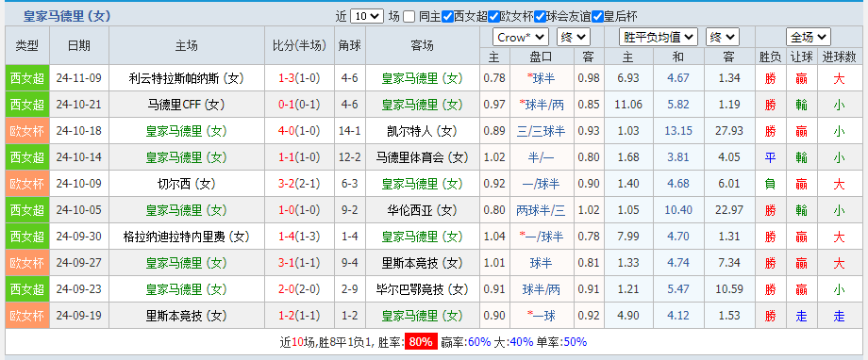Open the Crow* bookmaker dropdown
868x360 pixels.
[521, 38]
